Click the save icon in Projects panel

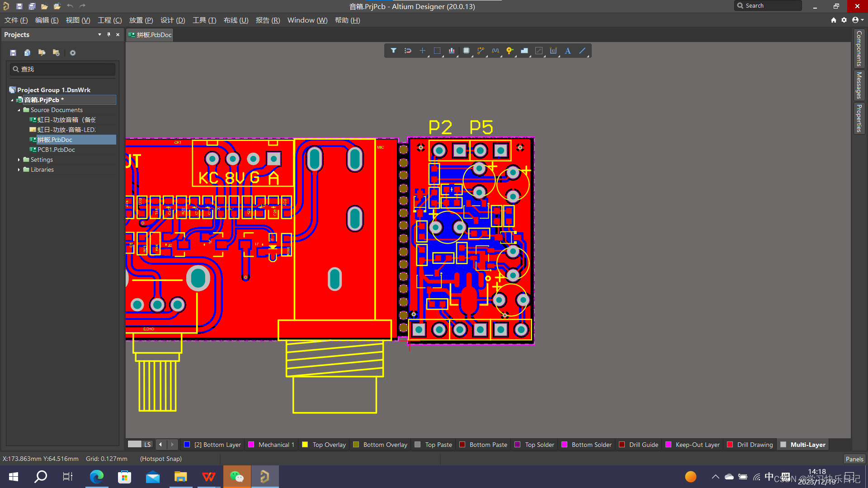(x=13, y=52)
